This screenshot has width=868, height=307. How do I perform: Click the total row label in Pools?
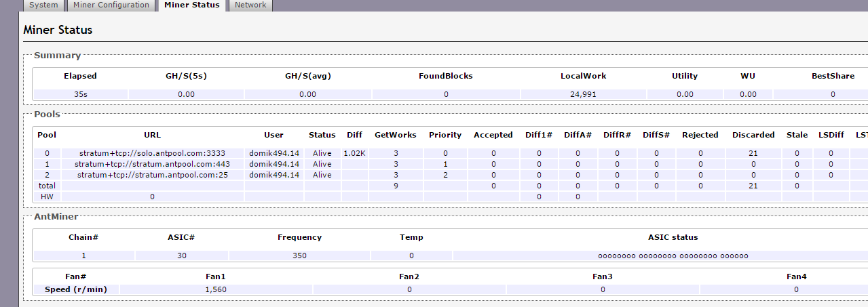48,186
